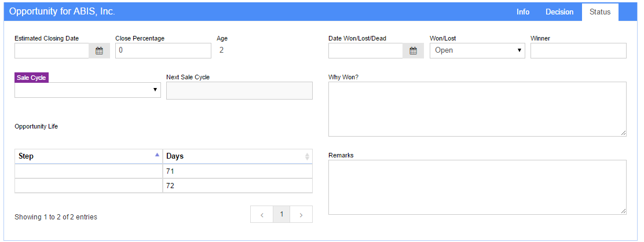Expand the Sale Cycle dropdown

point(87,90)
